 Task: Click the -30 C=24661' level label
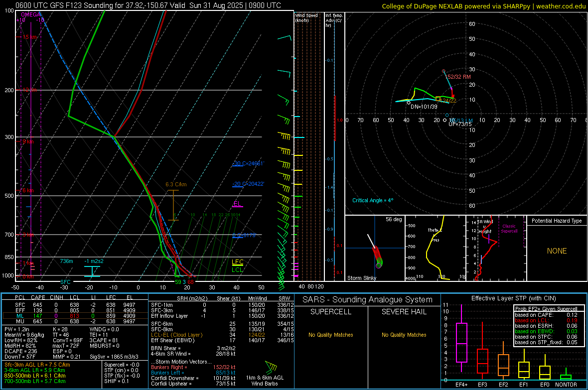(249, 163)
